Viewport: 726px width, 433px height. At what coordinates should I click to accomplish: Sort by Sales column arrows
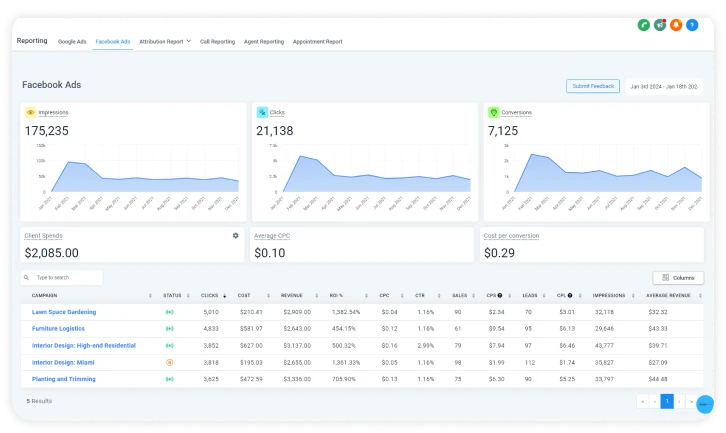[473, 295]
